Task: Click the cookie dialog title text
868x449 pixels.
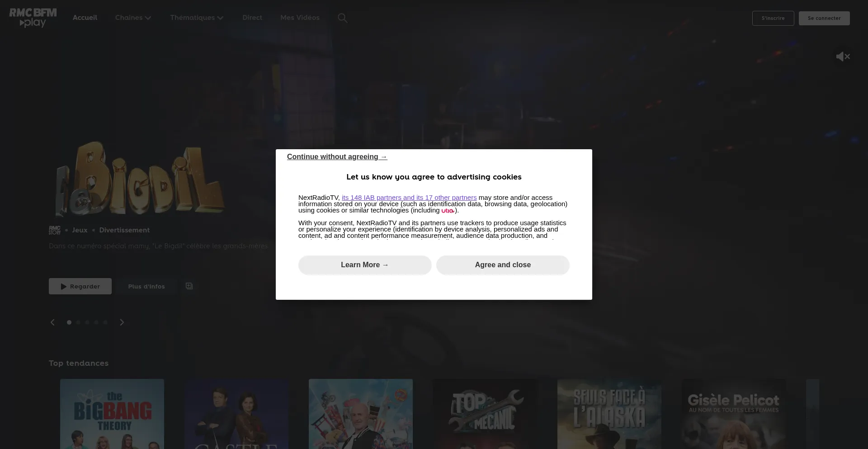Action: click(434, 177)
